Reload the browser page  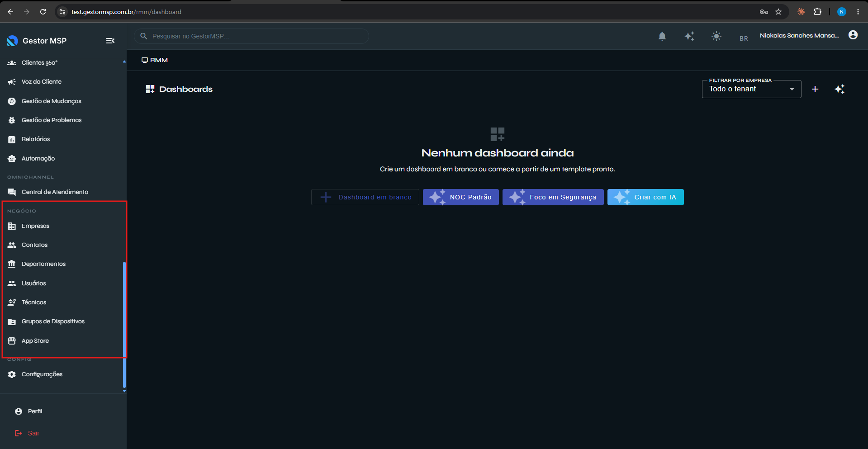tap(43, 12)
